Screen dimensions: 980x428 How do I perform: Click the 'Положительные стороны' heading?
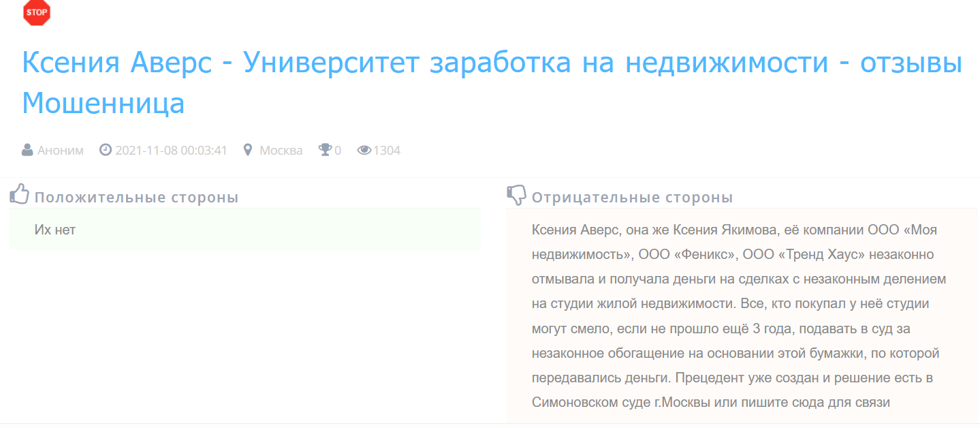136,198
